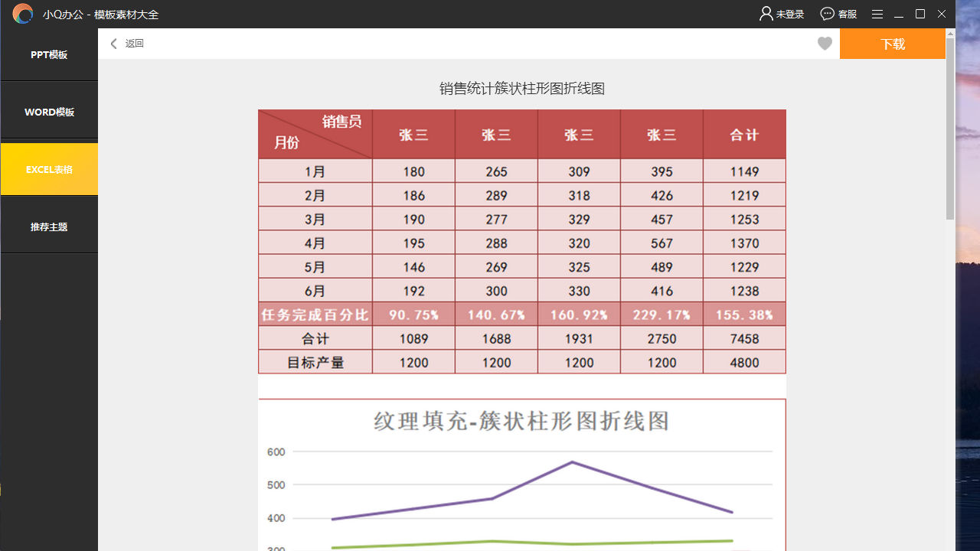Open the 客服 customer service chat
Screen dimensions: 980x551
tap(838, 14)
